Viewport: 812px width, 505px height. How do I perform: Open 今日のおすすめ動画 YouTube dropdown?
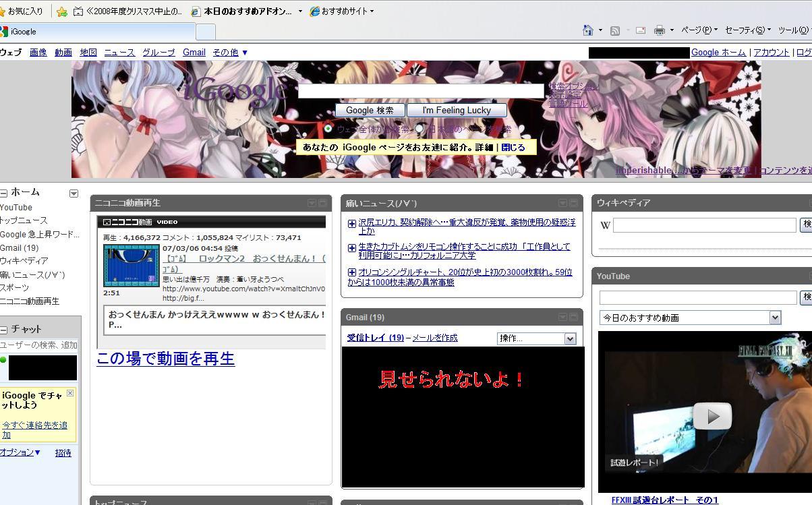[690, 318]
